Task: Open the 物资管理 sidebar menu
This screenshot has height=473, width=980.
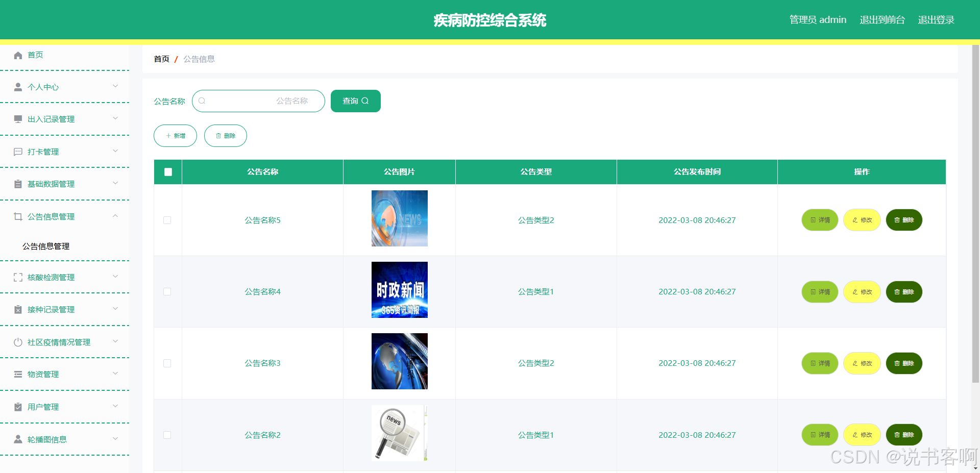Action: tap(65, 374)
